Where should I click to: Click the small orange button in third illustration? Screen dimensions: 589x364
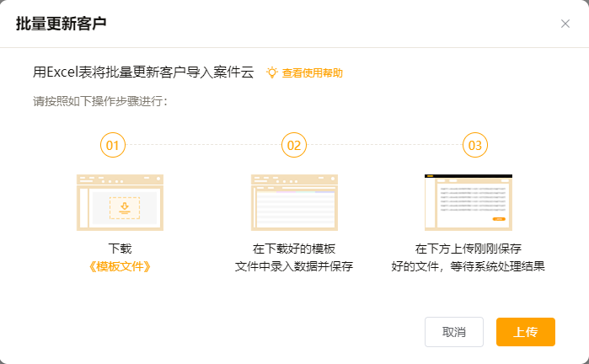click(499, 219)
